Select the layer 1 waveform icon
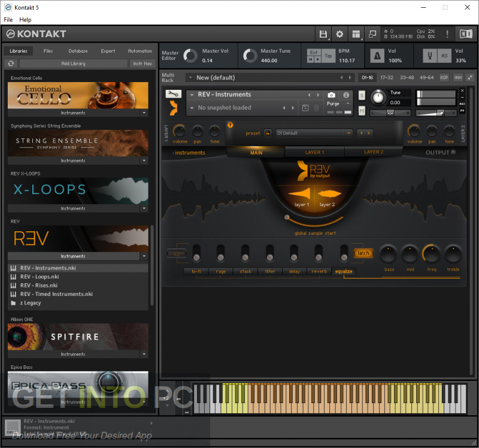 [x=300, y=194]
